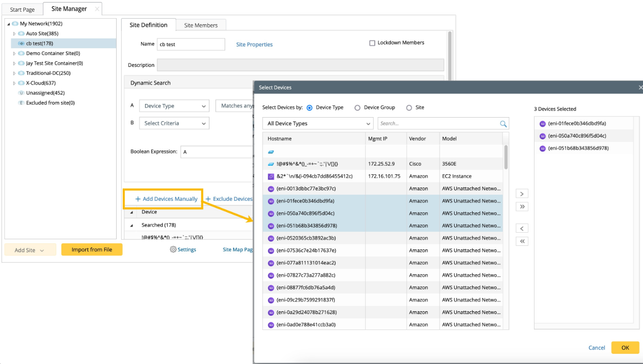Screen dimensions: 643x364
Task: Click the Settings gear icon
Action: point(173,249)
